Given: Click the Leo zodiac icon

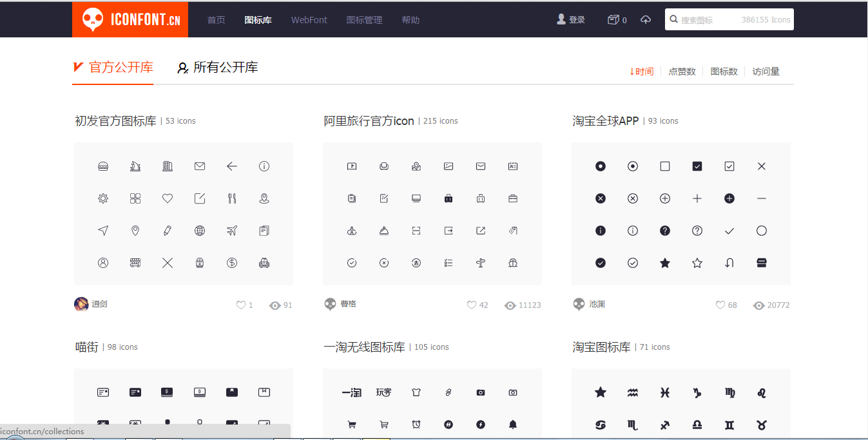Looking at the screenshot, I should coord(762,392).
